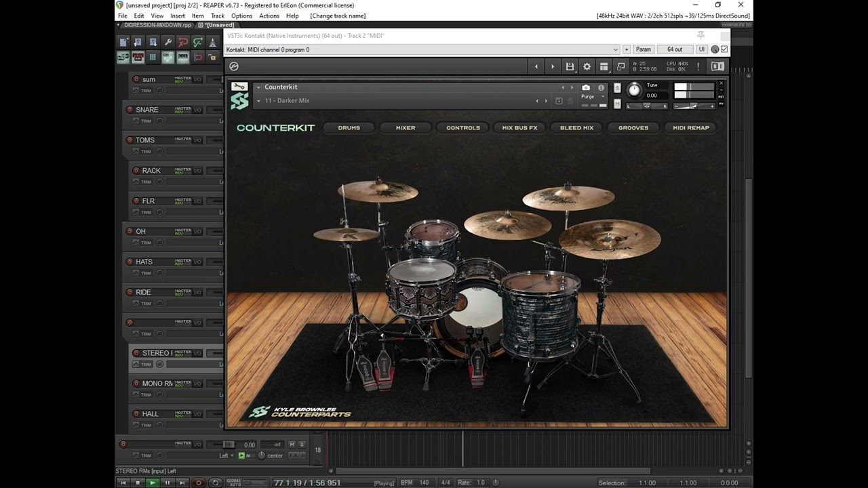Click the Undo toolbar icon
The image size is (868, 488).
(182, 42)
